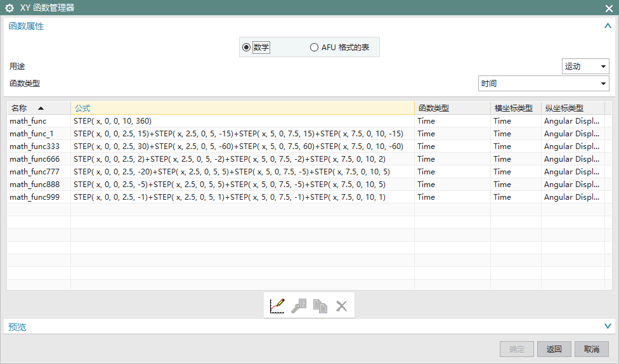Click 函数类型 Time cell of math_func333
Image resolution: width=619 pixels, height=364 pixels.
click(452, 146)
